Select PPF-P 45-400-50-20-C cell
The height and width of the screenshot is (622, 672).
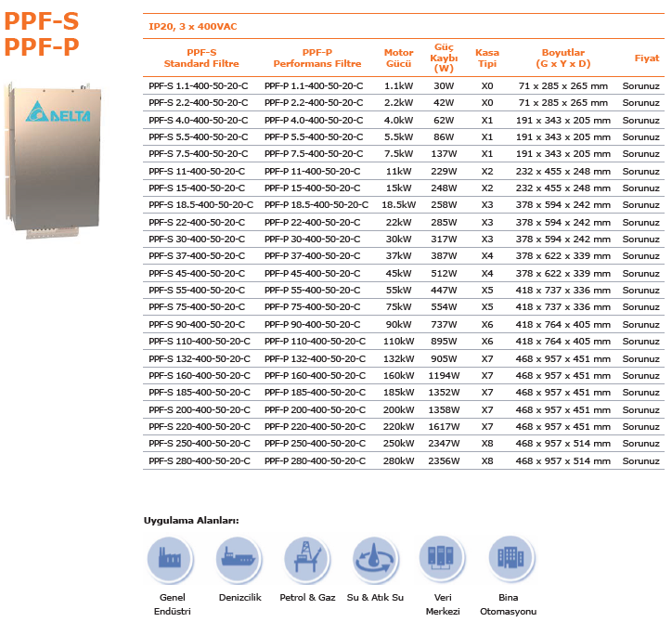click(313, 273)
